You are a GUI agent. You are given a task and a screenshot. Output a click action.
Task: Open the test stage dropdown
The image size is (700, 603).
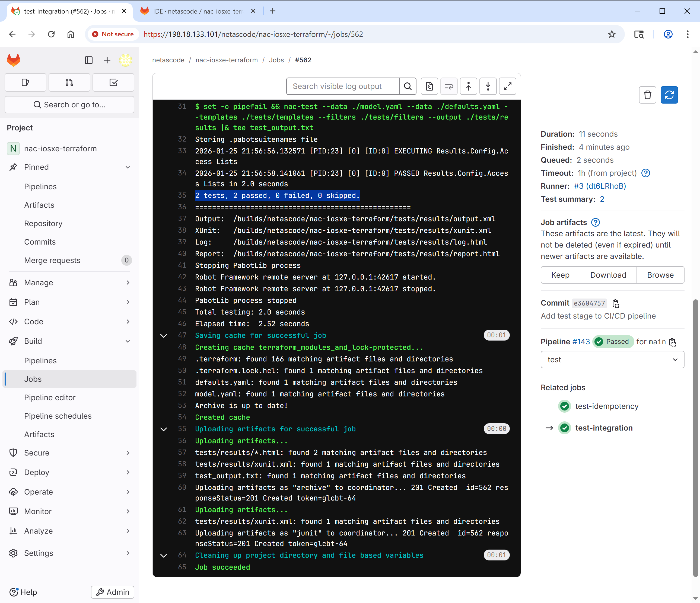click(x=612, y=360)
